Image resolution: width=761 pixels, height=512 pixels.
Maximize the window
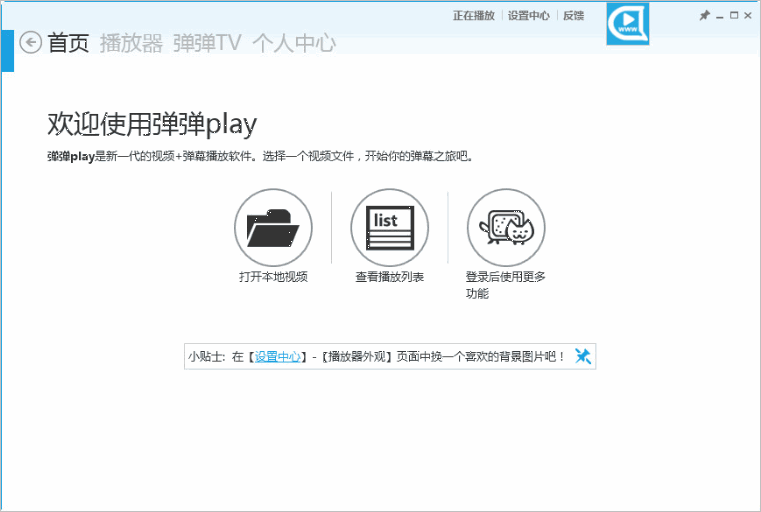[734, 16]
